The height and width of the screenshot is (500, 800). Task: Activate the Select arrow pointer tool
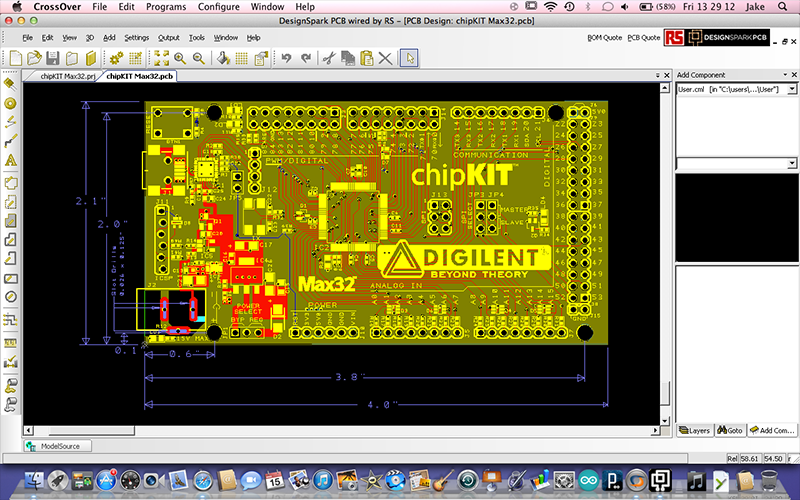(409, 58)
